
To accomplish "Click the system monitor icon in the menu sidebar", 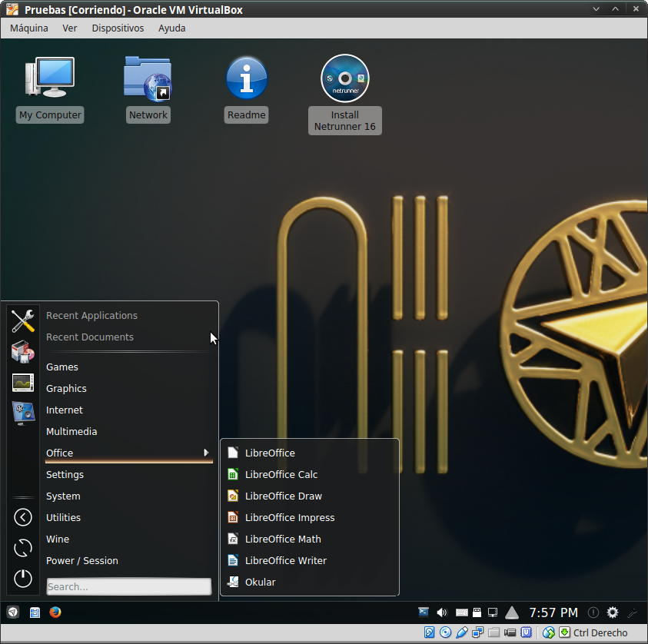I will (23, 382).
